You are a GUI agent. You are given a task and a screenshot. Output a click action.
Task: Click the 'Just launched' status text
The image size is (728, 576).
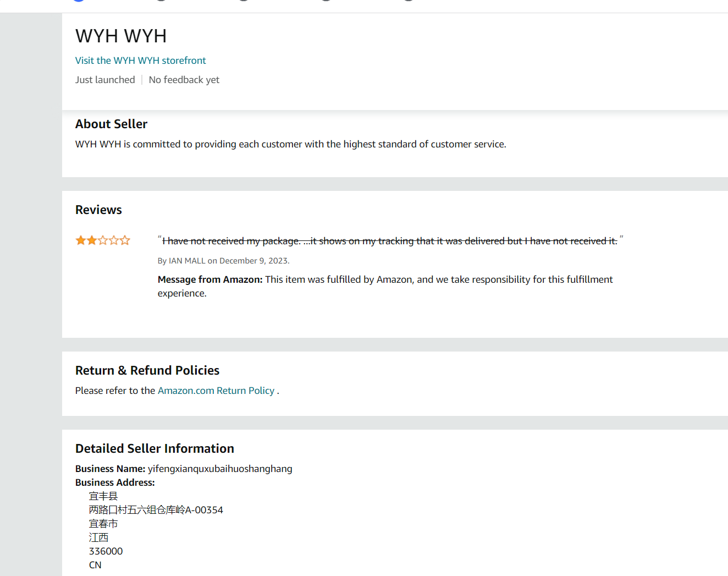tap(105, 80)
